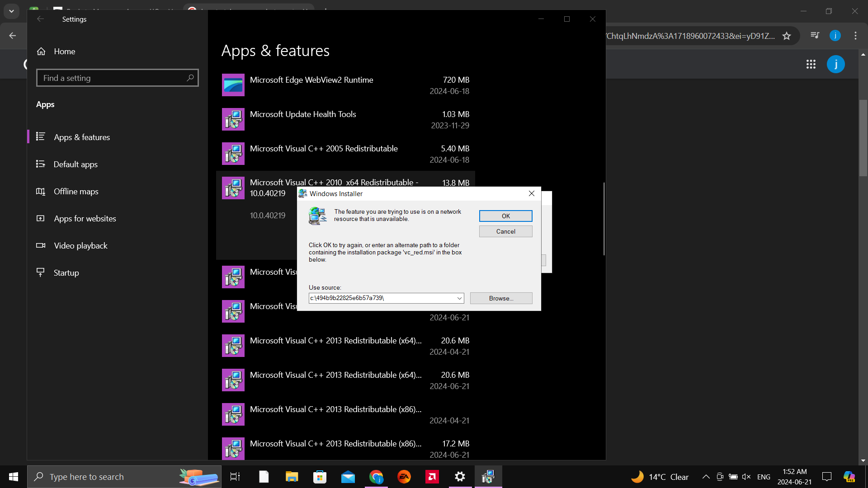Screen dimensions: 868x488
Task: Close the Windows Installer dialog
Action: pyautogui.click(x=532, y=193)
